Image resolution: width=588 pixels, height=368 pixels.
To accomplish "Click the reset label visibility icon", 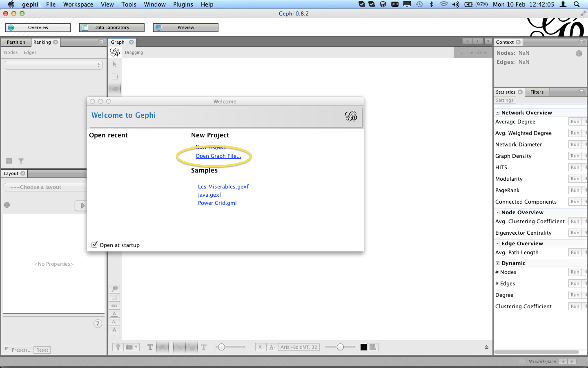I will 114,322.
